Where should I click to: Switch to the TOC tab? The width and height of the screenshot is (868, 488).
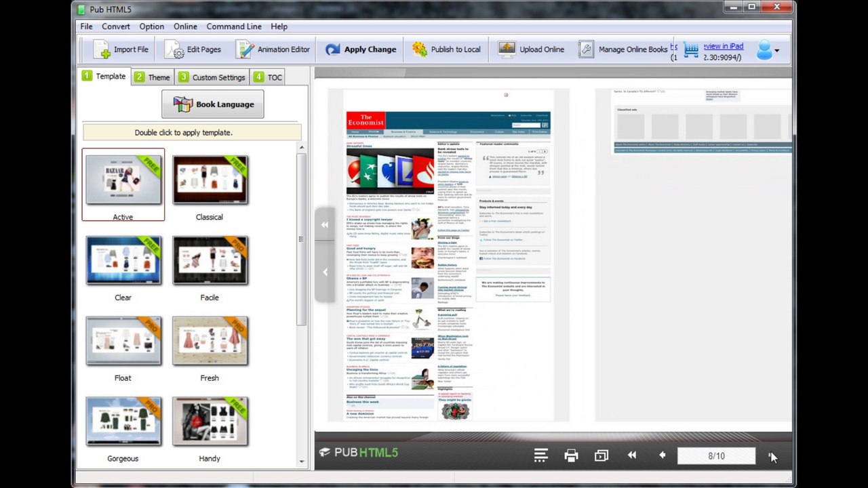coord(268,77)
